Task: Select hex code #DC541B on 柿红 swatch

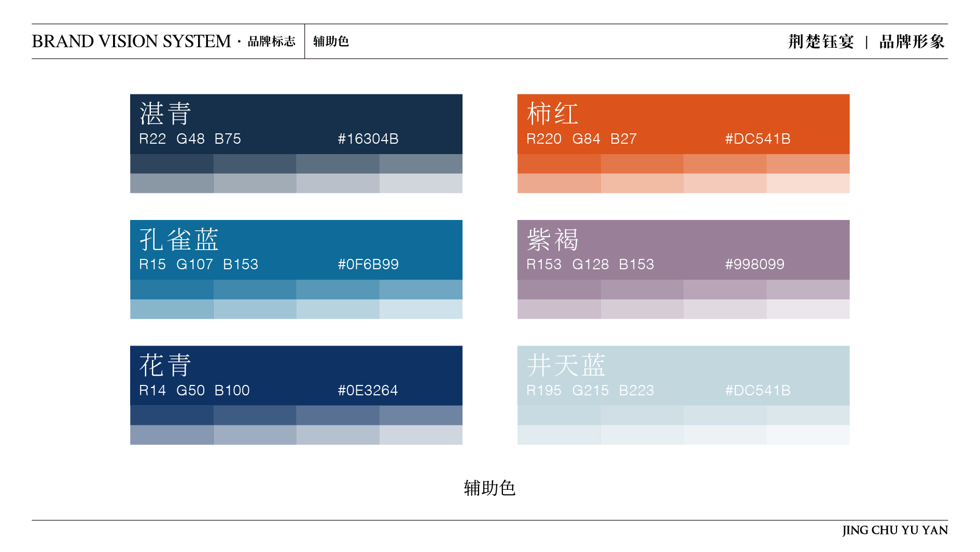Action: tap(758, 139)
